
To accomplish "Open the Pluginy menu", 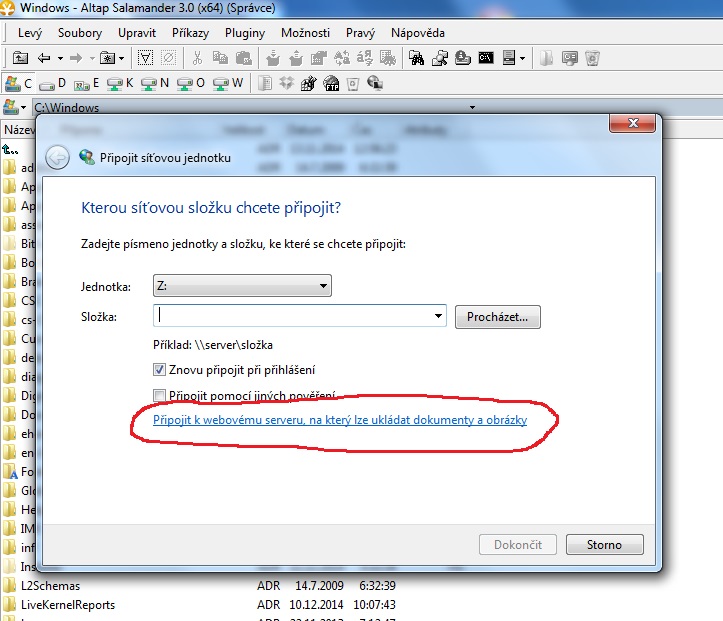I will [245, 33].
